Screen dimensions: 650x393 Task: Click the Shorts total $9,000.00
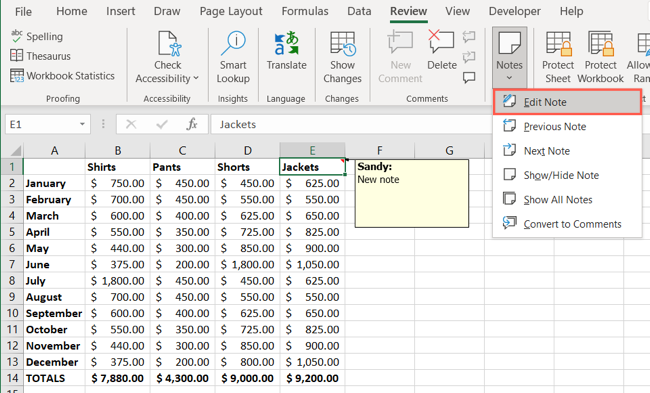tap(247, 378)
